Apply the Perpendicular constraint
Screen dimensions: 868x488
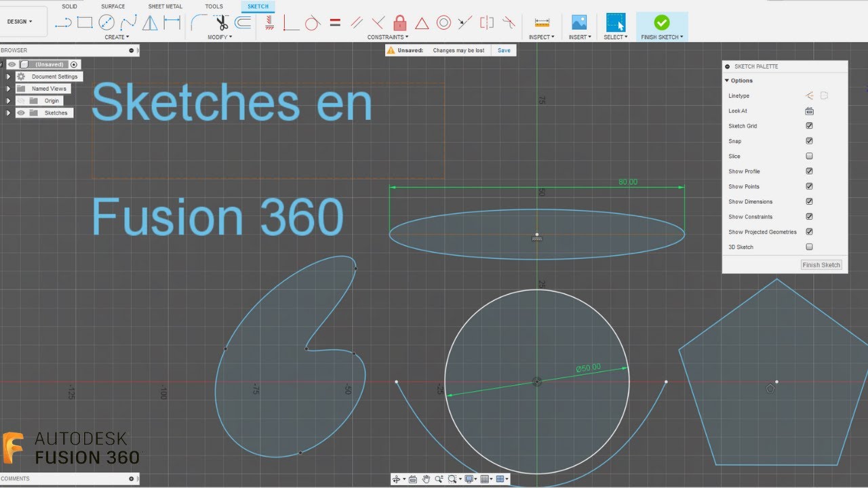click(378, 22)
